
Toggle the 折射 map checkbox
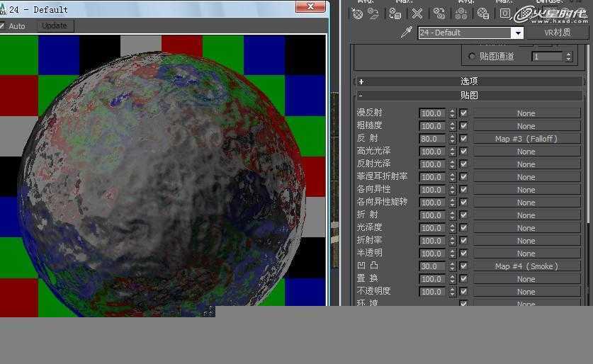463,215
